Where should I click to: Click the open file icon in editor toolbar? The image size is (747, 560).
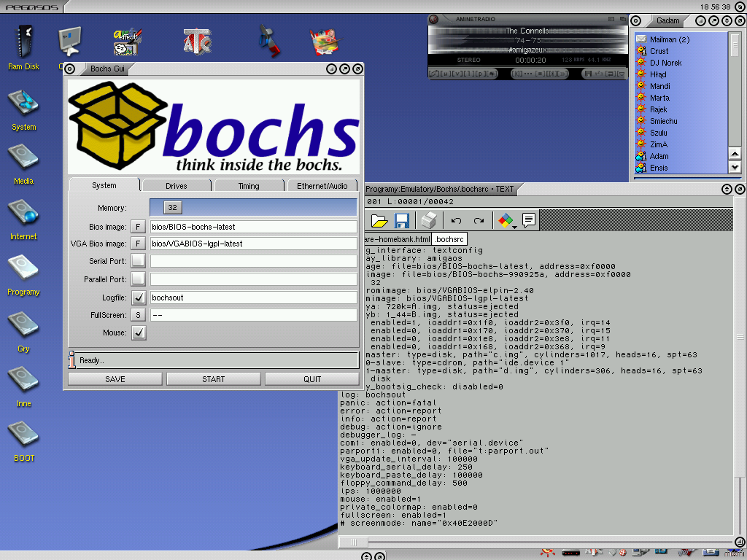tap(379, 220)
